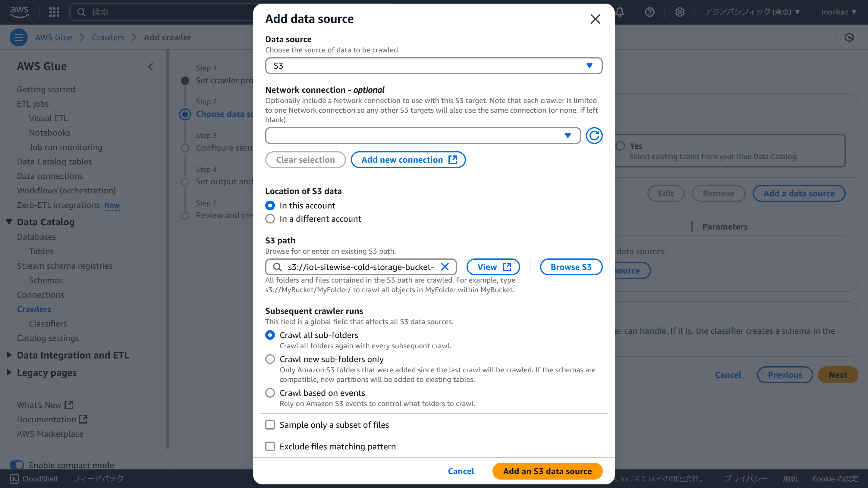Enable Exclude files matching pattern checkbox

(x=270, y=446)
